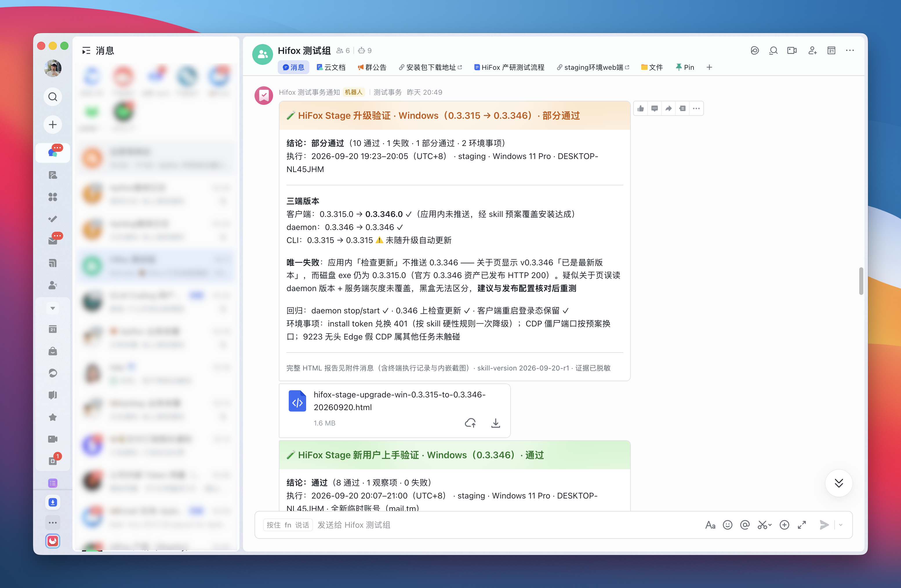This screenshot has width=901, height=588.
Task: Add a new tab with plus
Action: pos(709,67)
